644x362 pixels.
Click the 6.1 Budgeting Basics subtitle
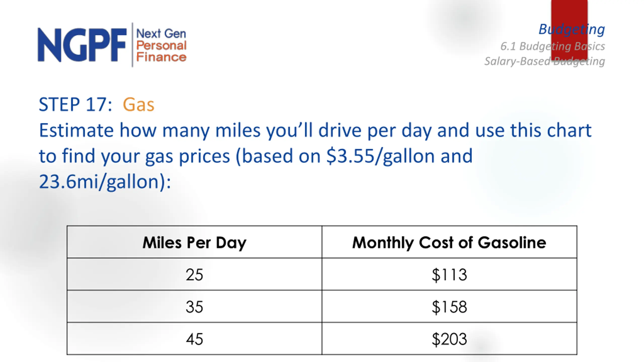(553, 46)
